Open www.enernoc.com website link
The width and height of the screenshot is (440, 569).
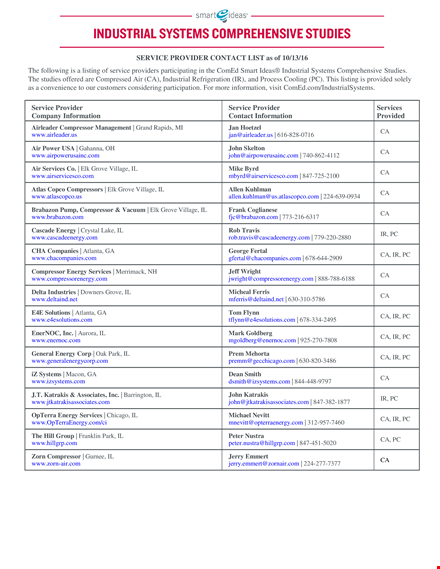[x=56, y=340]
